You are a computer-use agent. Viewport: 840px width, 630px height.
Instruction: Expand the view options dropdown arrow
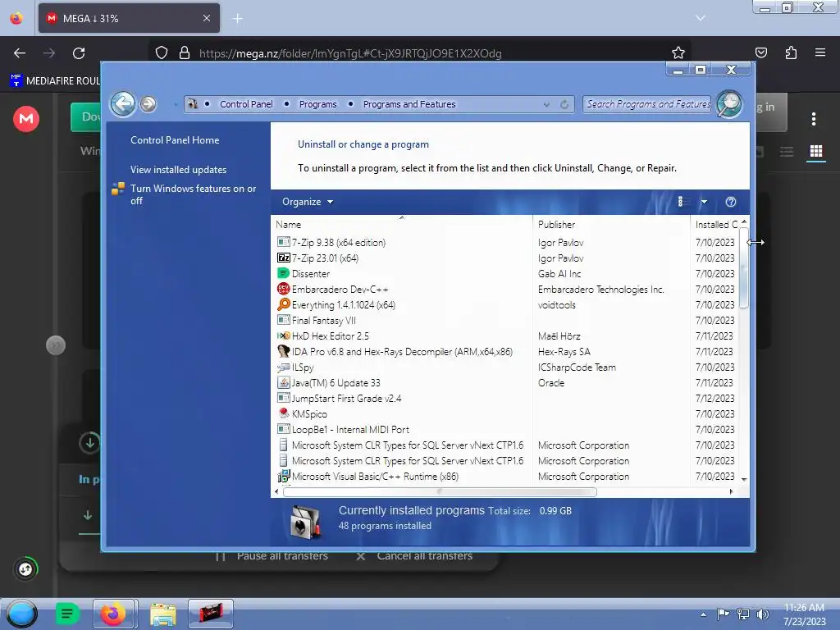(x=704, y=202)
